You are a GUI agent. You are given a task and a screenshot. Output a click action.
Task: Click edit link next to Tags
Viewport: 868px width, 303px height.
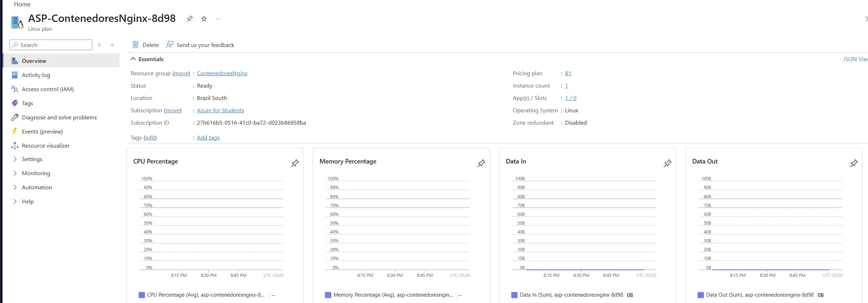click(x=150, y=137)
